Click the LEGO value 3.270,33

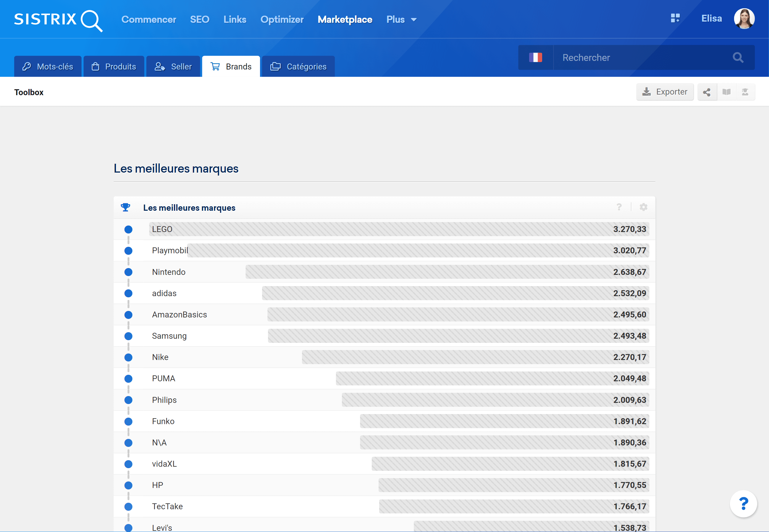[x=630, y=229]
